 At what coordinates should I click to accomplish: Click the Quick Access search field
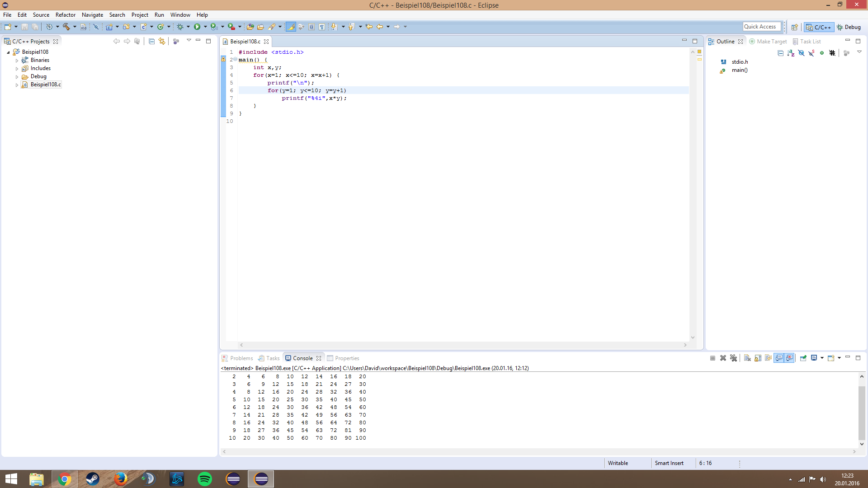(761, 27)
